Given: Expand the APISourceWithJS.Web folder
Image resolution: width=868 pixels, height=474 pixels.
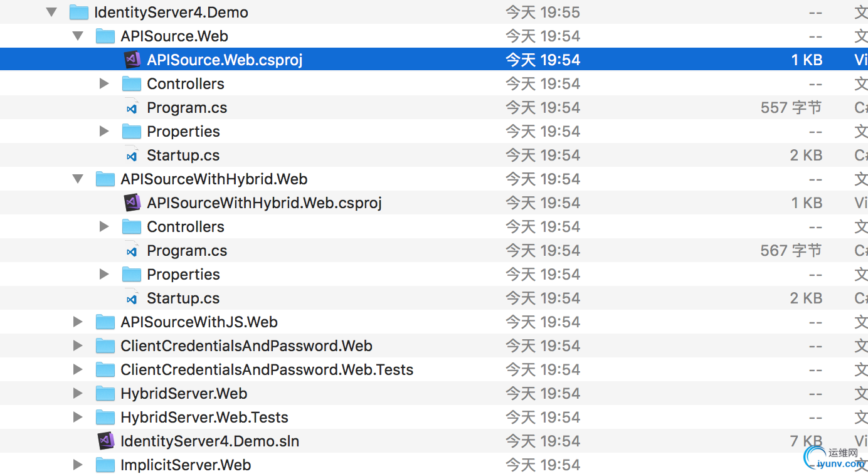Looking at the screenshot, I should [78, 322].
